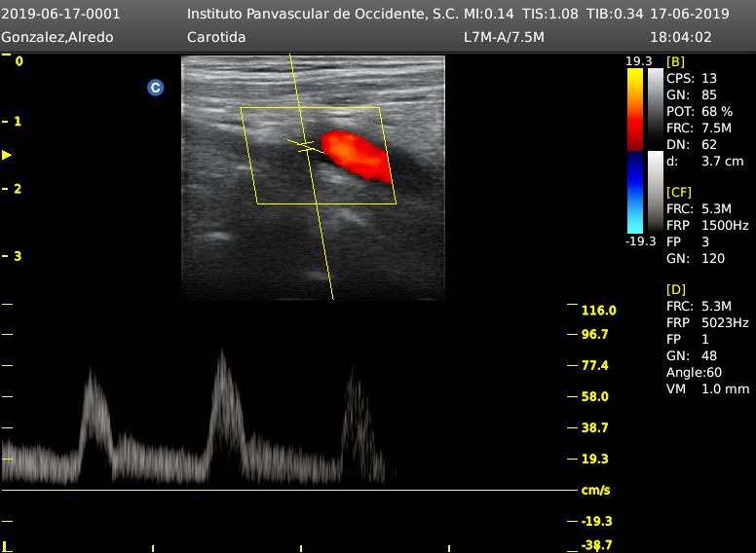756x553 pixels.
Task: Click FRC: 5.3M under the [D] section
Action: (699, 306)
